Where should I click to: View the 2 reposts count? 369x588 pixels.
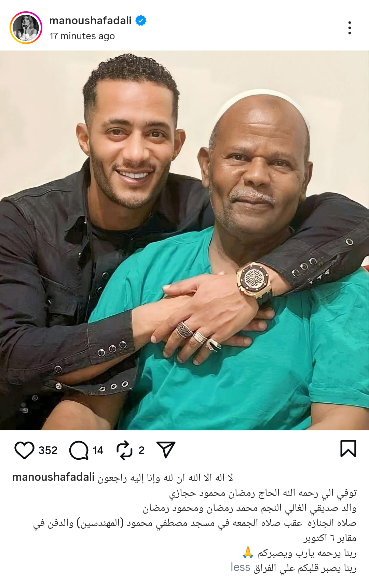(x=141, y=450)
